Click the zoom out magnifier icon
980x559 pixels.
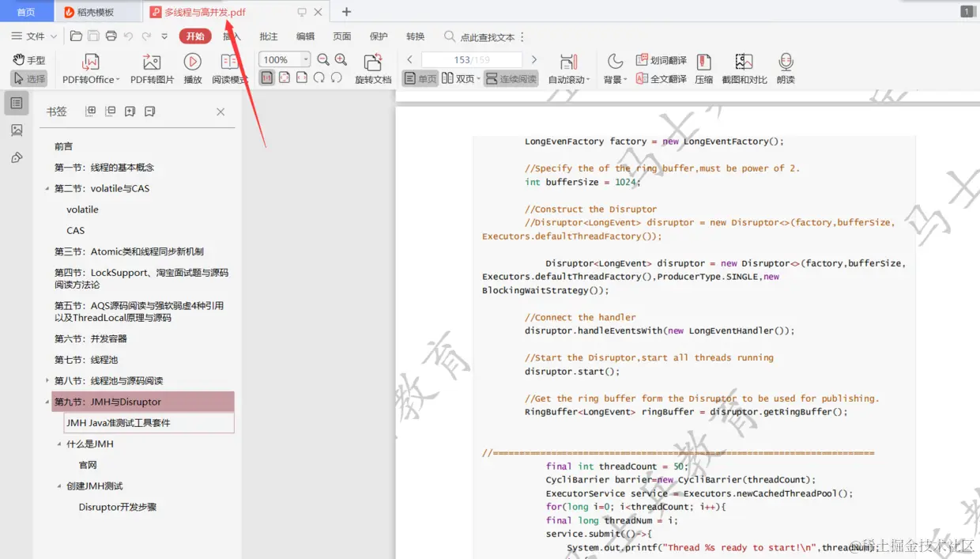(x=323, y=59)
